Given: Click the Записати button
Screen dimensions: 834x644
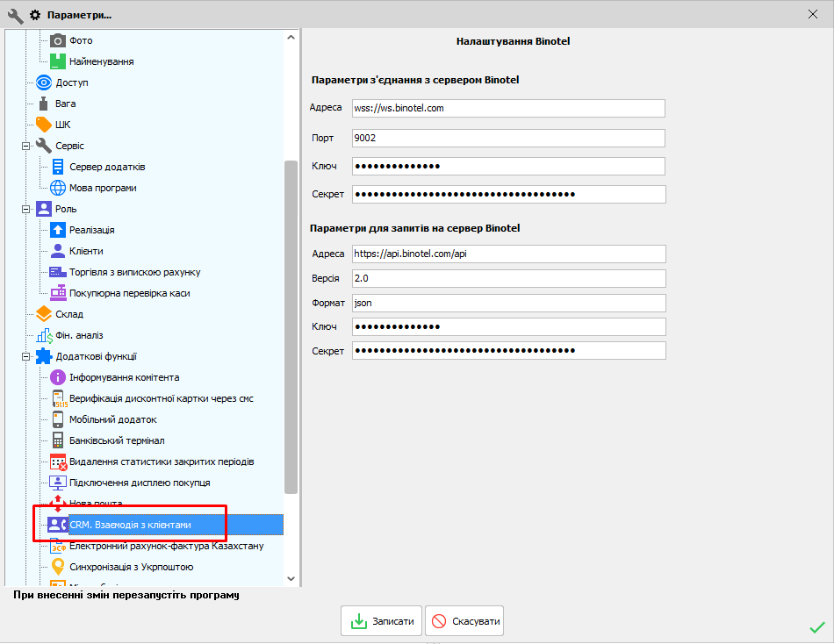Looking at the screenshot, I should coord(382,621).
